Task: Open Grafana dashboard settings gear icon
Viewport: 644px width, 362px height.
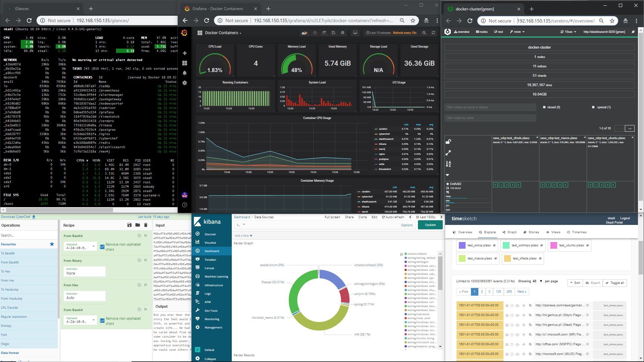Action: click(x=342, y=33)
